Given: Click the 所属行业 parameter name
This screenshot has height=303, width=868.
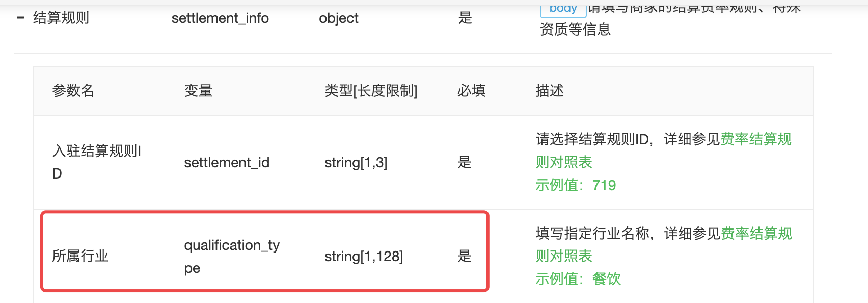Looking at the screenshot, I should coord(80,256).
